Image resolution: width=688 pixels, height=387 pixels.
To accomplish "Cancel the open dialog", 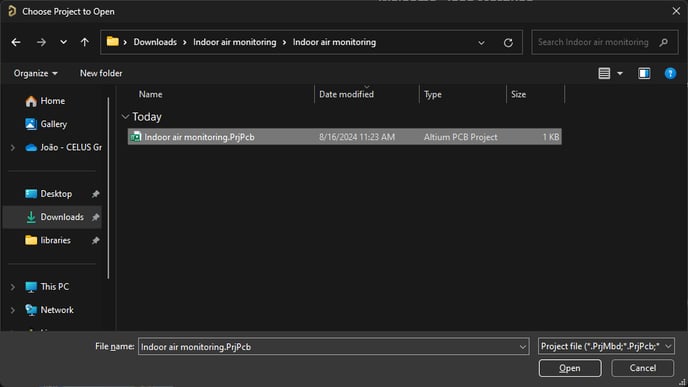I will [x=642, y=368].
